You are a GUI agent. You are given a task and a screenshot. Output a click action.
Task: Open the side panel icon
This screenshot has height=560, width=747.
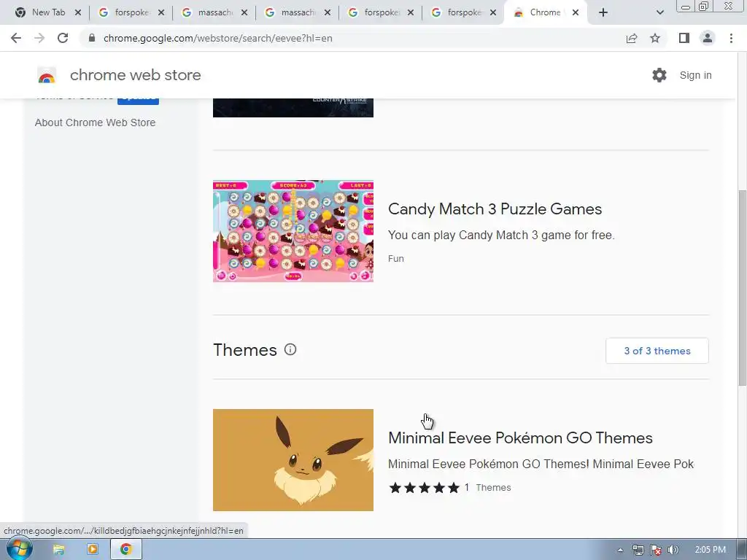pyautogui.click(x=684, y=38)
